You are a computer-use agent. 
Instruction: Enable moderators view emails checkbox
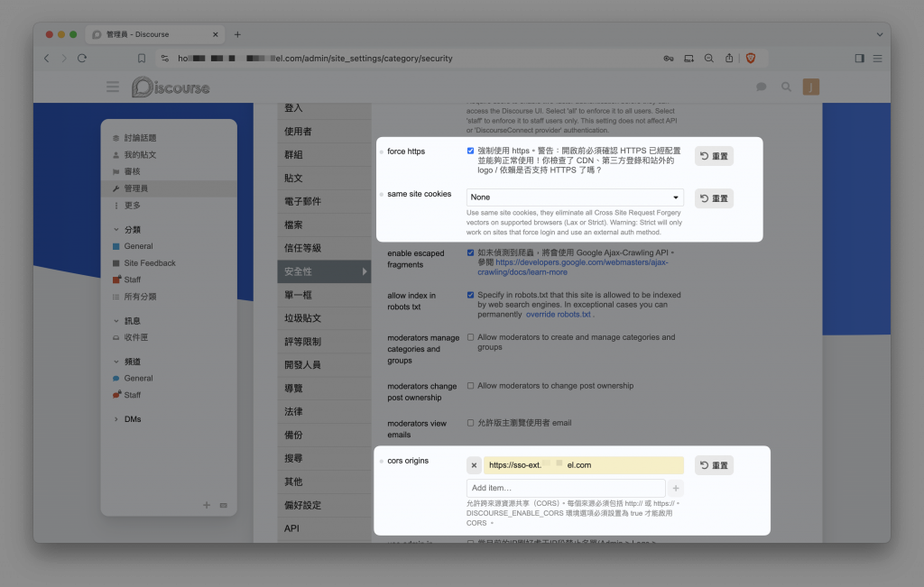pyautogui.click(x=470, y=423)
